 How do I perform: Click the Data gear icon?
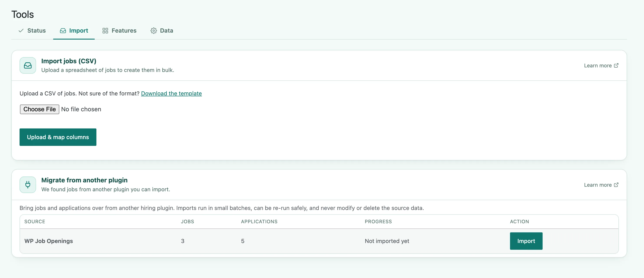154,30
